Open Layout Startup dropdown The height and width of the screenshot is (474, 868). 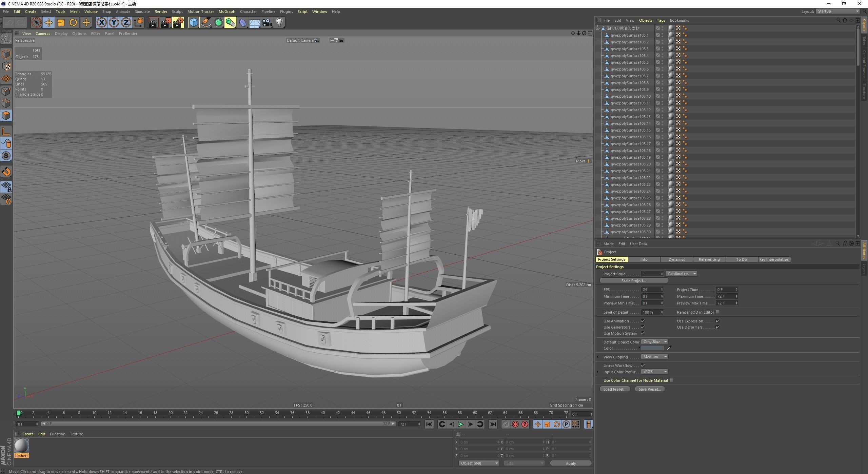point(837,11)
